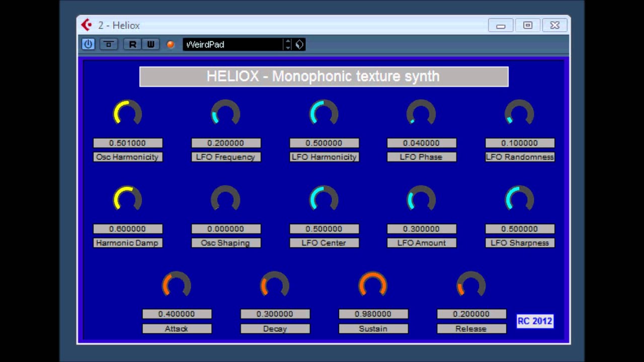Click the '2 - Heliox' window title
The width and height of the screenshot is (644, 362).
(119, 25)
